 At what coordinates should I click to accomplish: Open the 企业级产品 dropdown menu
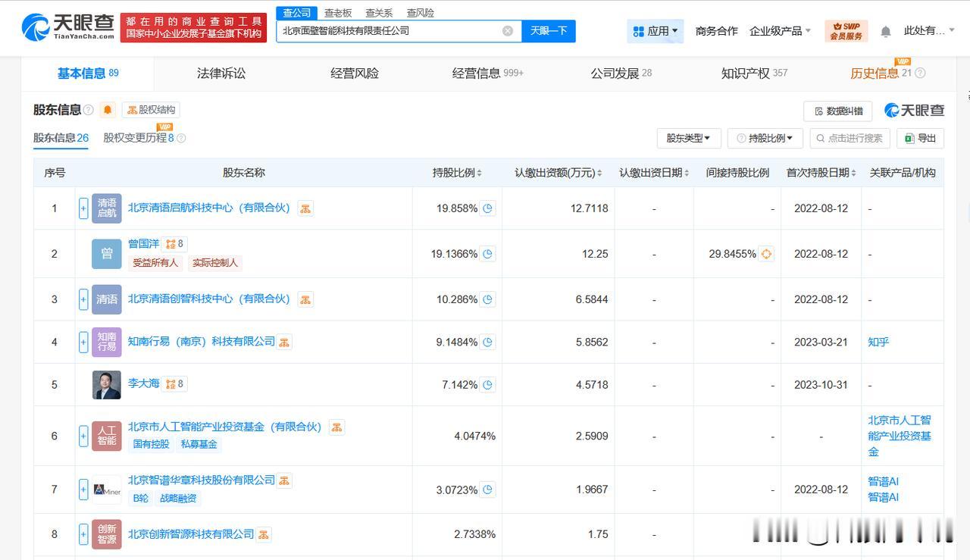pyautogui.click(x=781, y=31)
